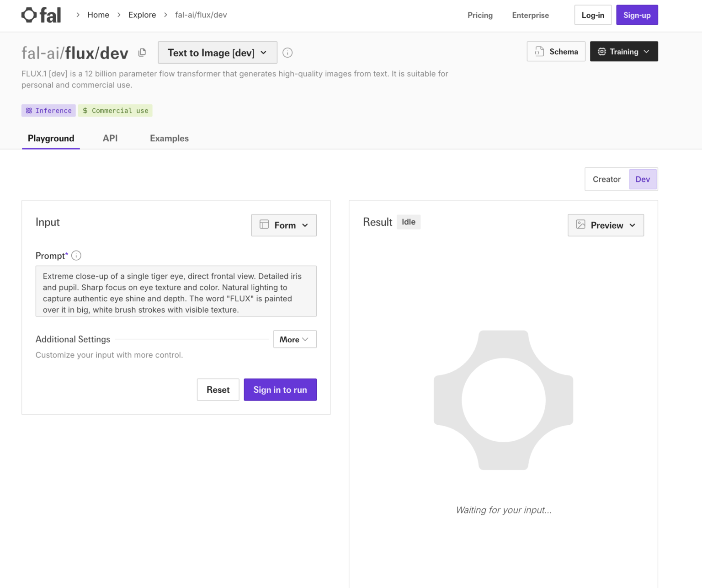702x588 pixels.
Task: Click inside the Prompt text area
Action: click(x=176, y=291)
